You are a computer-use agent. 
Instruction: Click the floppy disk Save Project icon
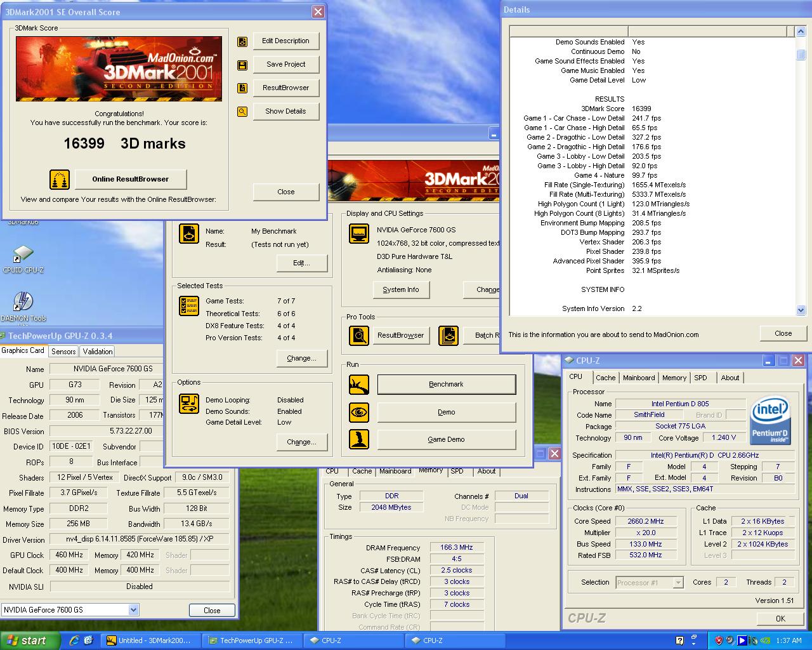point(242,65)
